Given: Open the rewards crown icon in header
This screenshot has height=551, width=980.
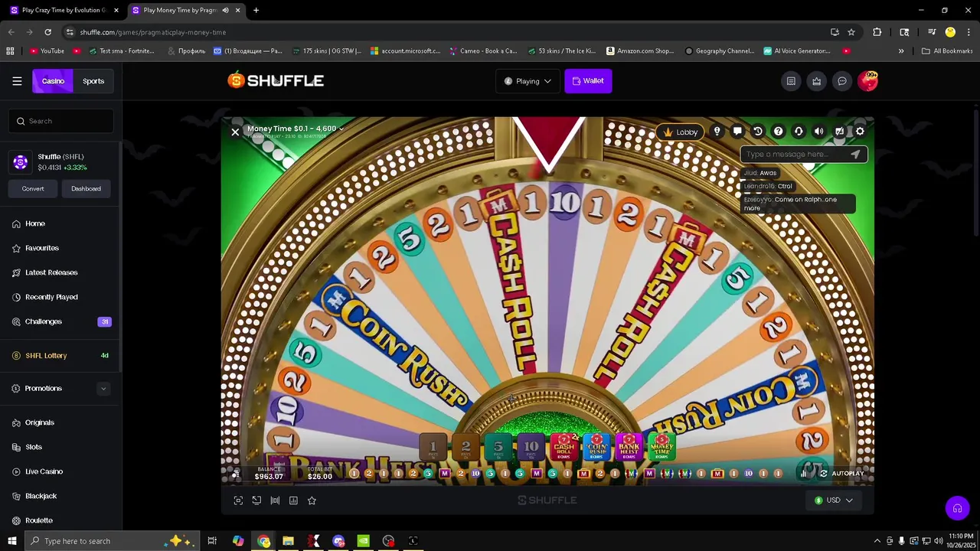Looking at the screenshot, I should (816, 81).
